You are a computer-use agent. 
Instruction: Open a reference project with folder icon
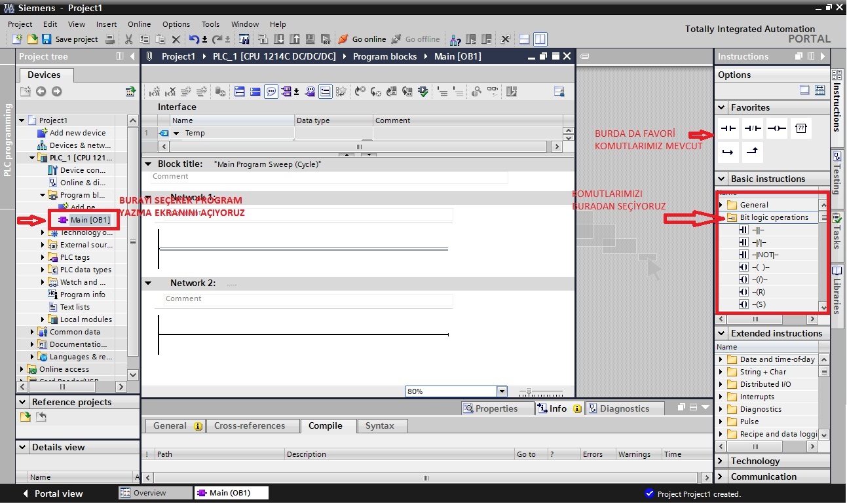coord(26,417)
